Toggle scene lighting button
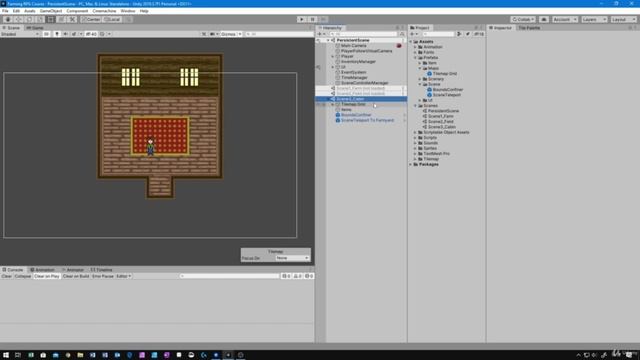The height and width of the screenshot is (360, 640). (57, 34)
